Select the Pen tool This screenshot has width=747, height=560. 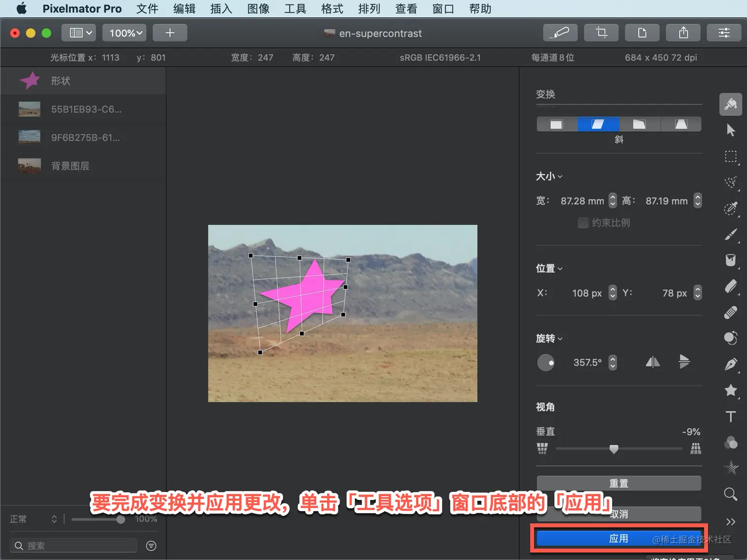[x=731, y=364]
